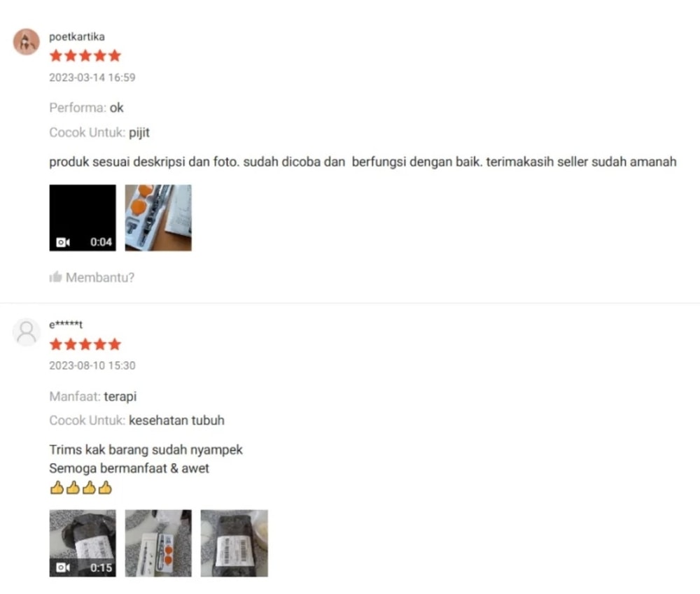The height and width of the screenshot is (594, 700).
Task: Open poetkartika's profile avatar
Action: (x=27, y=42)
